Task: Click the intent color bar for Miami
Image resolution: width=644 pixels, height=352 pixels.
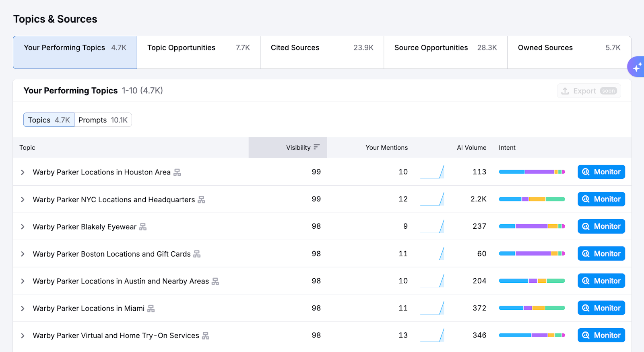Action: point(532,308)
